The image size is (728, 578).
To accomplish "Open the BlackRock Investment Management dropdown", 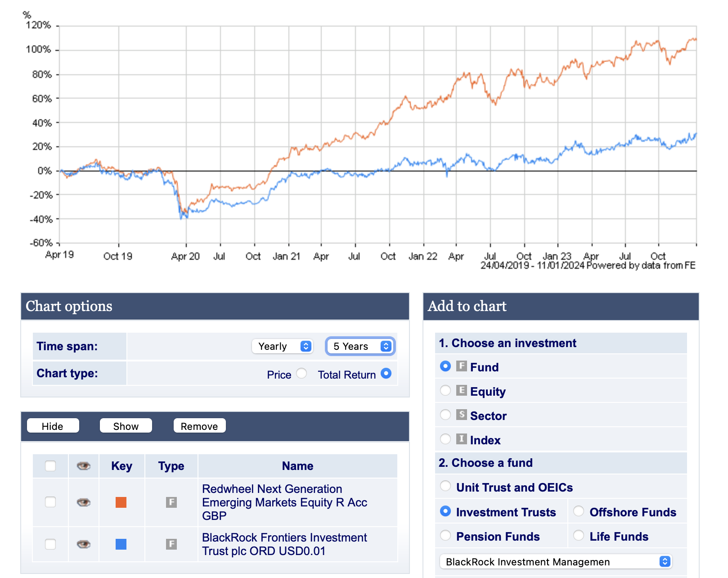I will coord(556,562).
